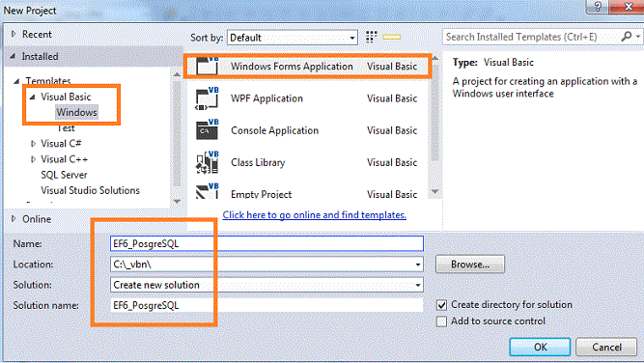Click the Empty Project template name
Image resolution: width=644 pixels, height=363 pixels.
click(x=261, y=194)
